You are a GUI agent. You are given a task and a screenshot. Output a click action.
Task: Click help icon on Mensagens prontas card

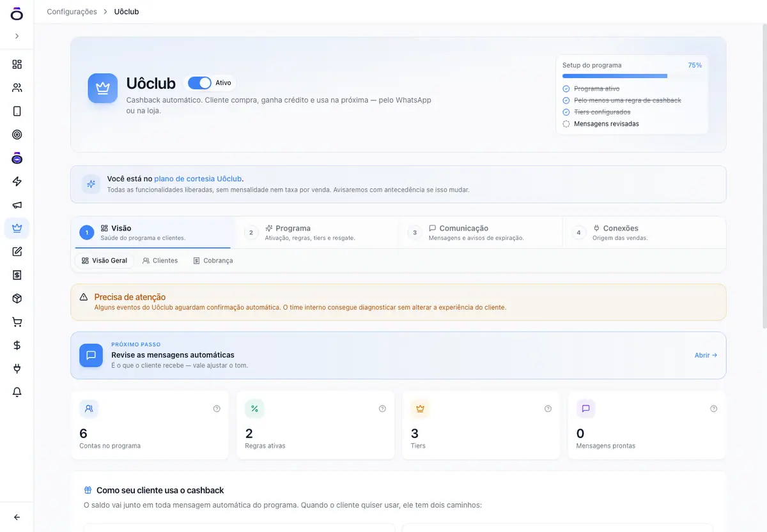coord(713,409)
